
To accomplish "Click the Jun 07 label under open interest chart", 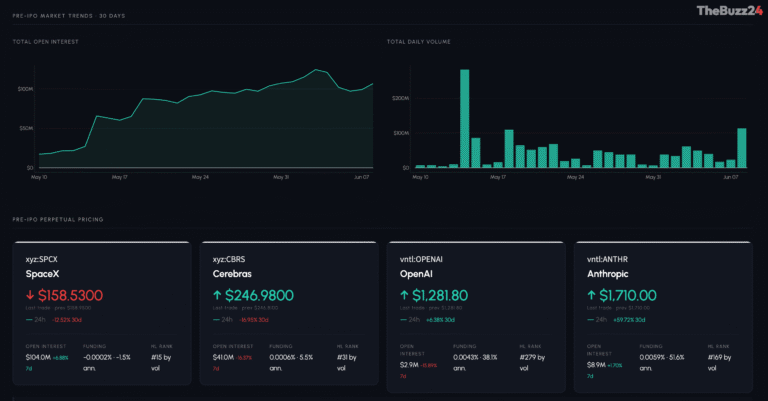I will coord(361,177).
